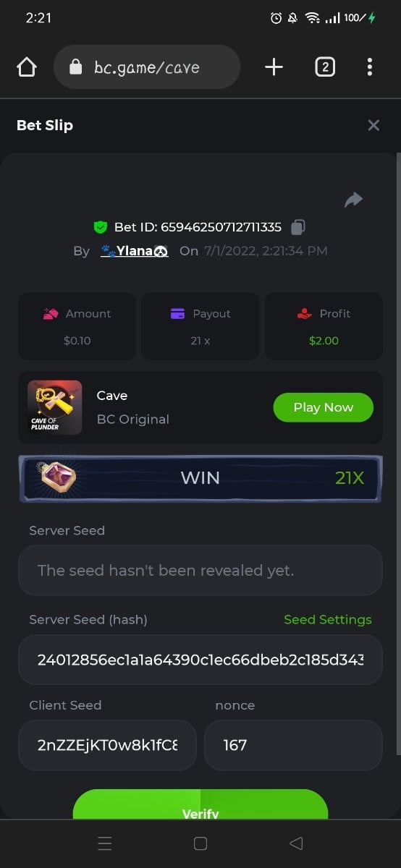Copy the Bet ID with the copy icon

[x=297, y=227]
